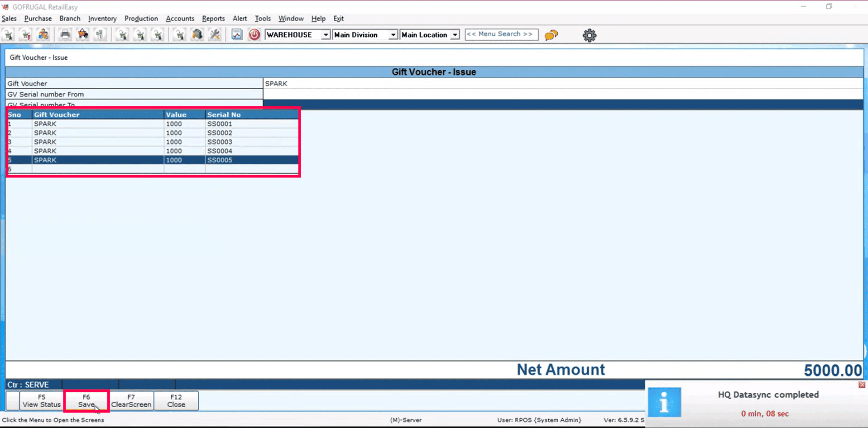868x428 pixels.
Task: Select serial number SS0002 cell
Action: [x=252, y=133]
